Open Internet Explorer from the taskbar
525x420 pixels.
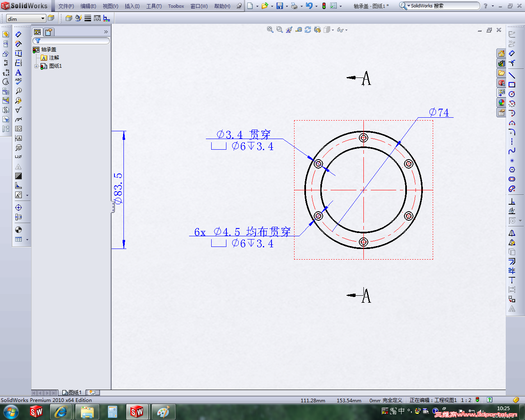click(61, 411)
